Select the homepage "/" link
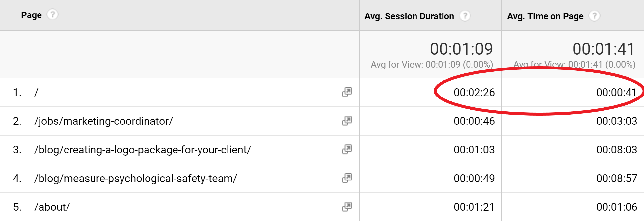The height and width of the screenshot is (221, 644). pyautogui.click(x=36, y=93)
